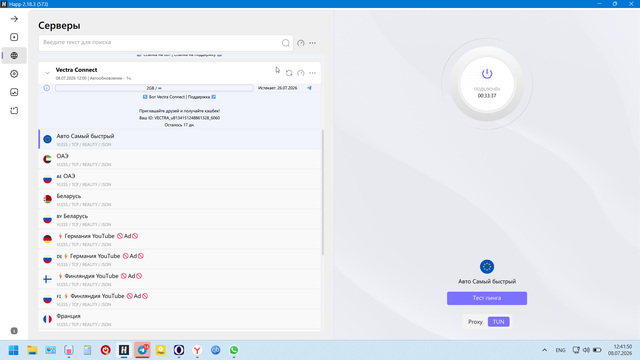The width and height of the screenshot is (640, 360).
Task: Click the power connect button
Action: (x=487, y=84)
